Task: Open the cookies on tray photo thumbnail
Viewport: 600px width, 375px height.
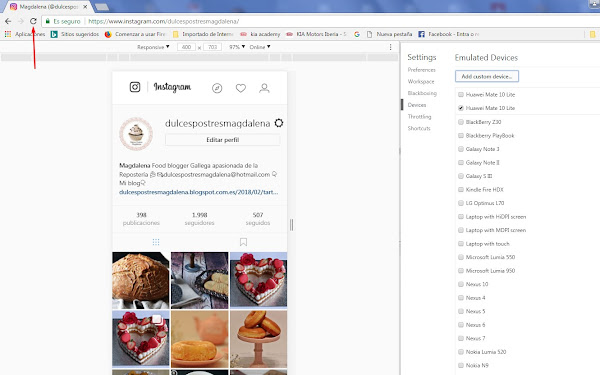Action: pos(200,280)
